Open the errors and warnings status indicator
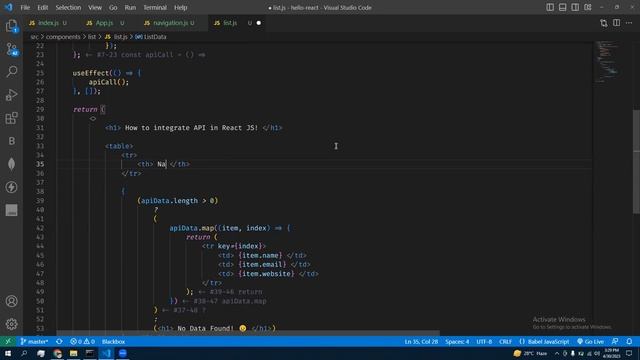Screen dimensions: 640x360 [82, 342]
